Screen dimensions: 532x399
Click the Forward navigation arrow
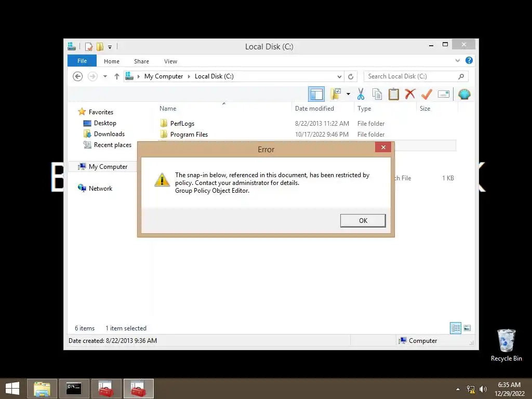(92, 76)
